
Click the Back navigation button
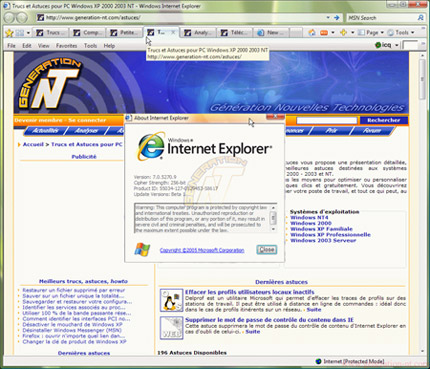(x=10, y=18)
